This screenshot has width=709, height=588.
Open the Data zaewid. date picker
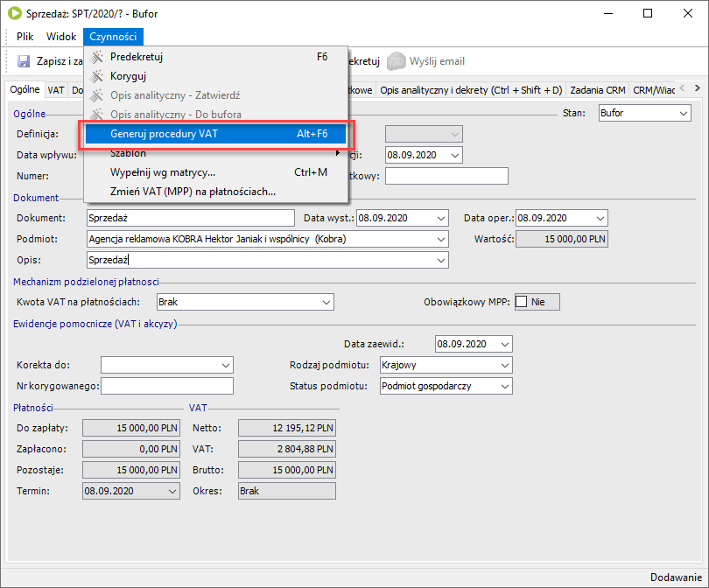(505, 344)
